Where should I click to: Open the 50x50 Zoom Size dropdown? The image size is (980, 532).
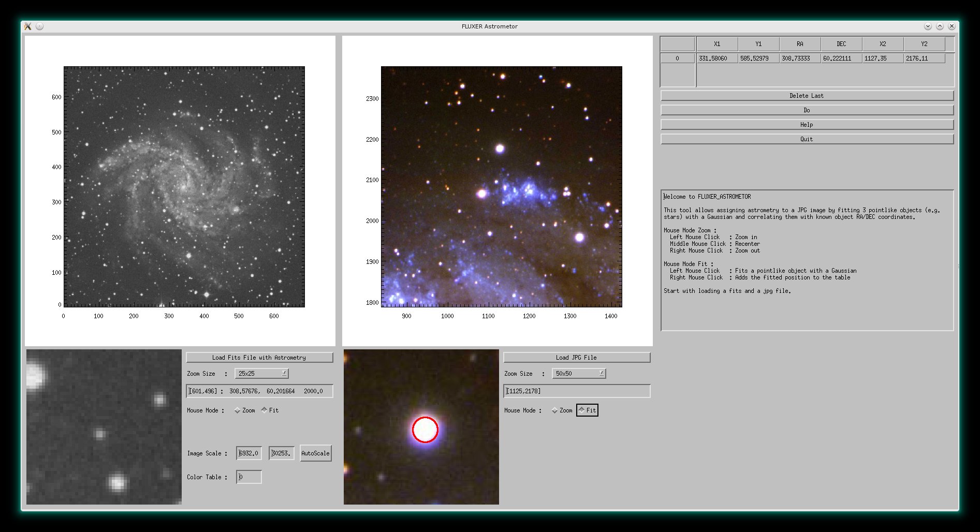579,374
